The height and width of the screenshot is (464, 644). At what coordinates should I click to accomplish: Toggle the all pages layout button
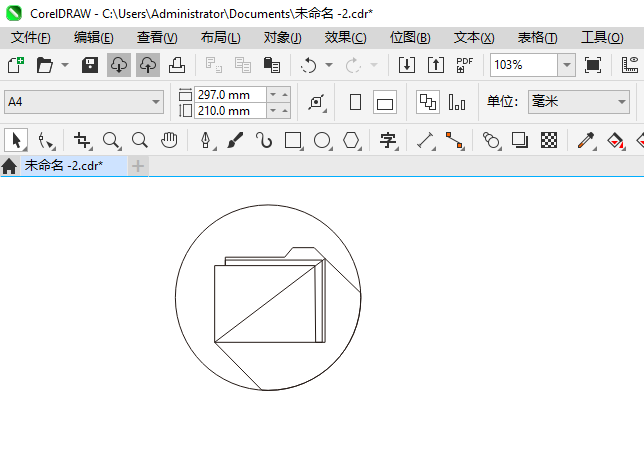428,102
